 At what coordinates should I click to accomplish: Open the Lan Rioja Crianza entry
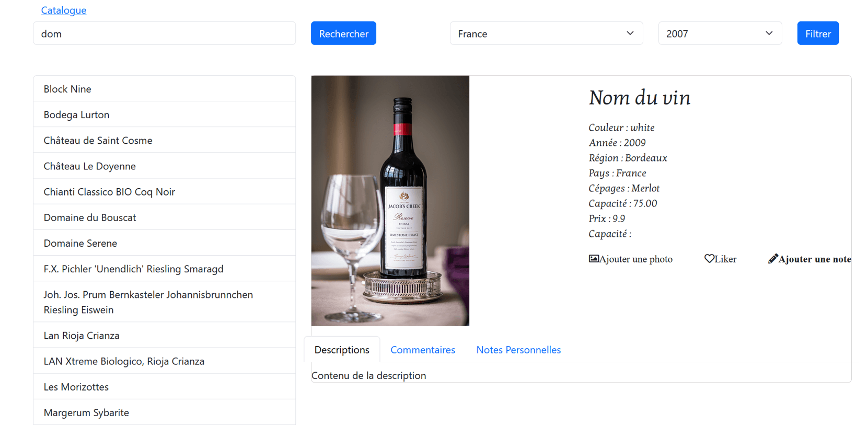click(164, 336)
